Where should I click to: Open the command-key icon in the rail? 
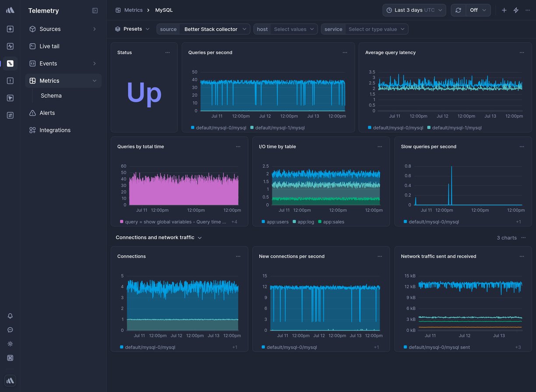pos(10,358)
